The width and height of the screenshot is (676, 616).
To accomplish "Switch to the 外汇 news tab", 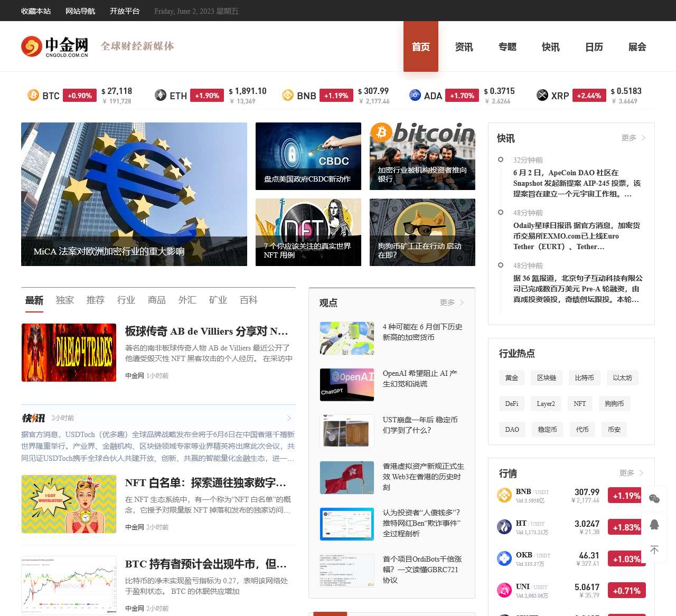I will click(187, 300).
